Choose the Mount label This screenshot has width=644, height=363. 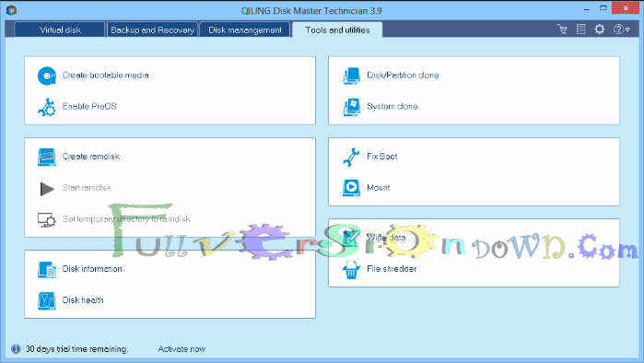click(x=379, y=188)
